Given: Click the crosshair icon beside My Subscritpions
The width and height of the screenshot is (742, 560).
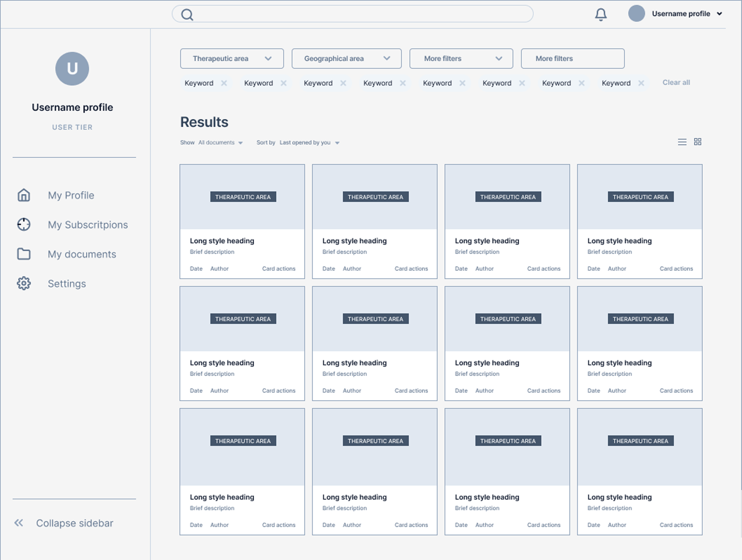Looking at the screenshot, I should [24, 224].
